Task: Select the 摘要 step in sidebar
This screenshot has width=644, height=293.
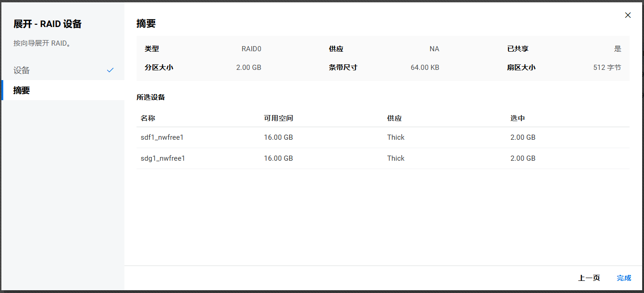Action: pos(21,90)
